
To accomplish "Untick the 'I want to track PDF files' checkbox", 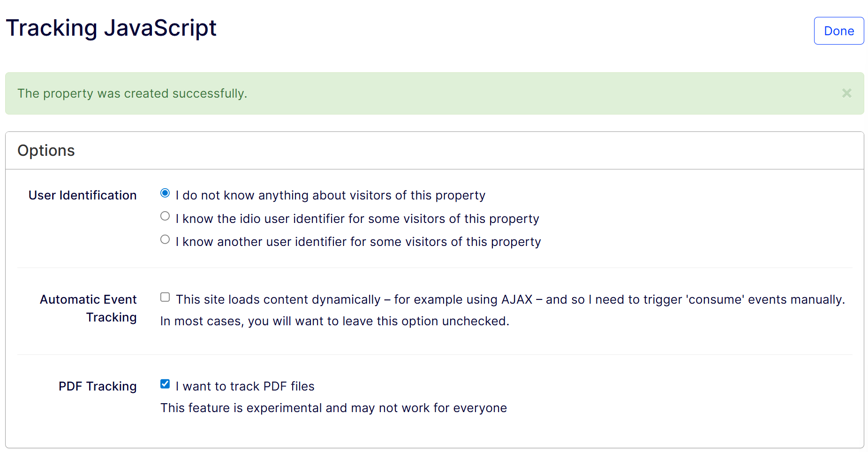I will 165,384.
